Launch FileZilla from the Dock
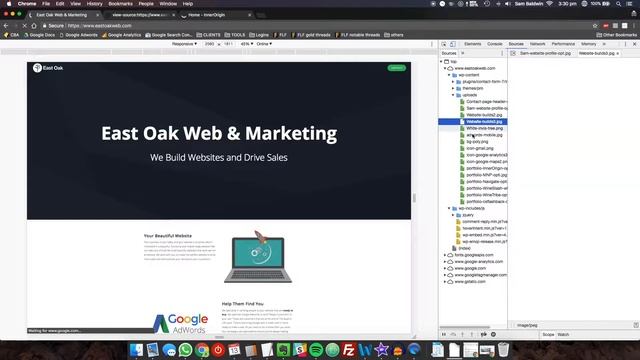The height and width of the screenshot is (360, 640). pos(349,350)
